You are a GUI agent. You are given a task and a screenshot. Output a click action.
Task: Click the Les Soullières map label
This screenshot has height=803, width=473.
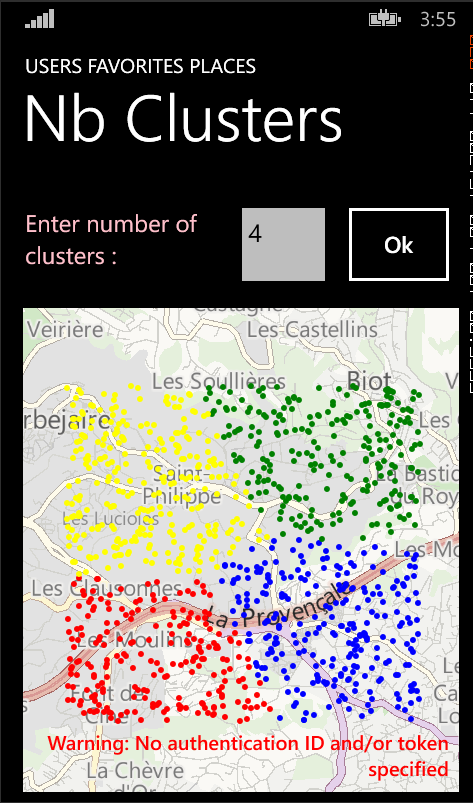[219, 382]
